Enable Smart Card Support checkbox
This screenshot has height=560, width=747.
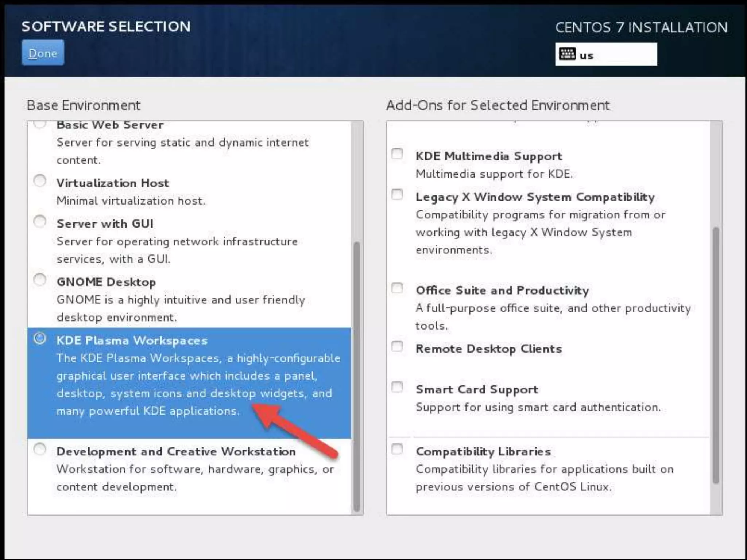click(397, 387)
